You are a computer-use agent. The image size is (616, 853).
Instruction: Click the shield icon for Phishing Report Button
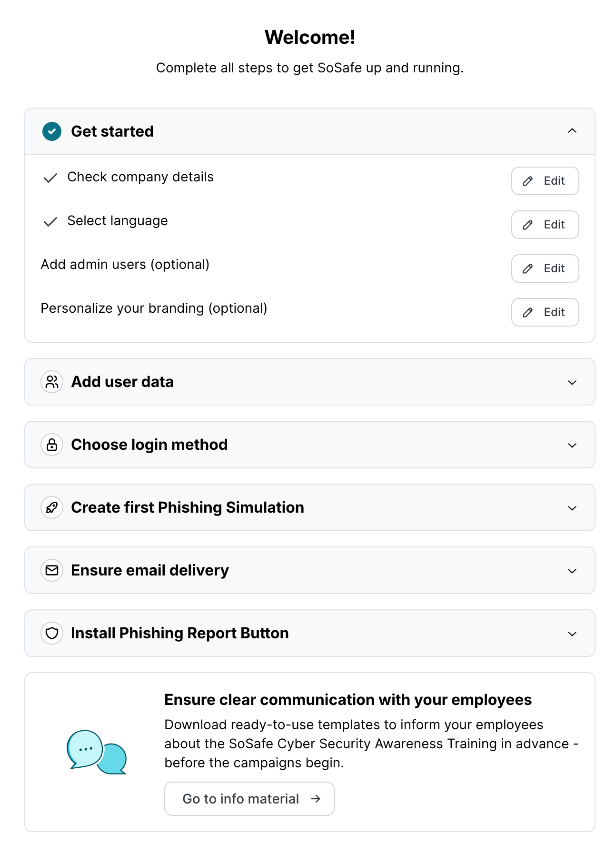point(52,633)
